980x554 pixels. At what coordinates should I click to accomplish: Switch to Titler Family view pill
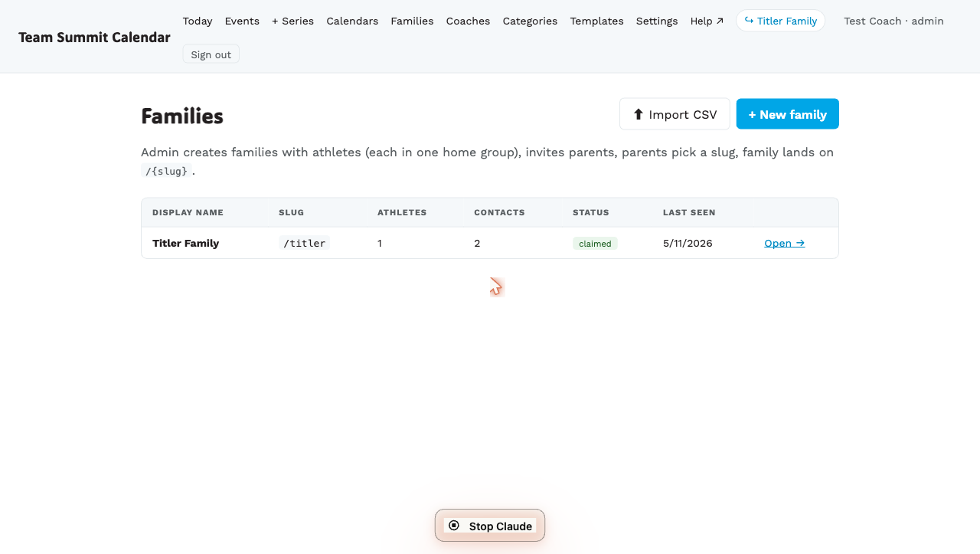780,21
